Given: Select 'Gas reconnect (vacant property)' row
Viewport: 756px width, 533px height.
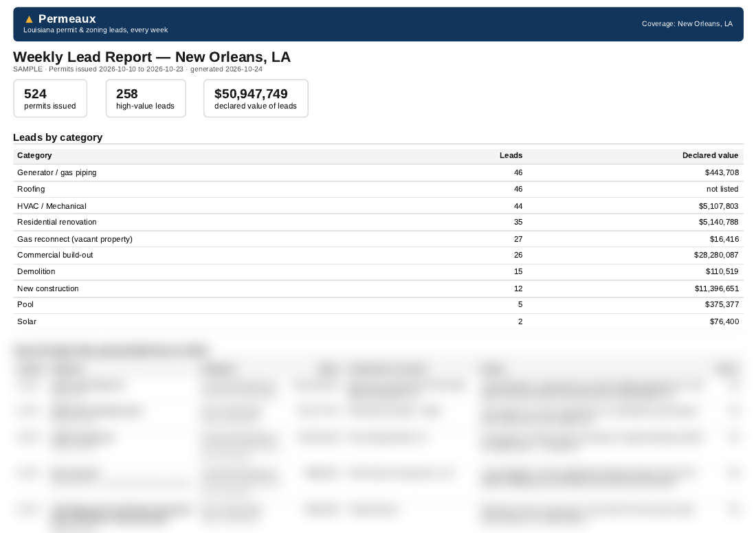Looking at the screenshot, I should click(x=378, y=239).
